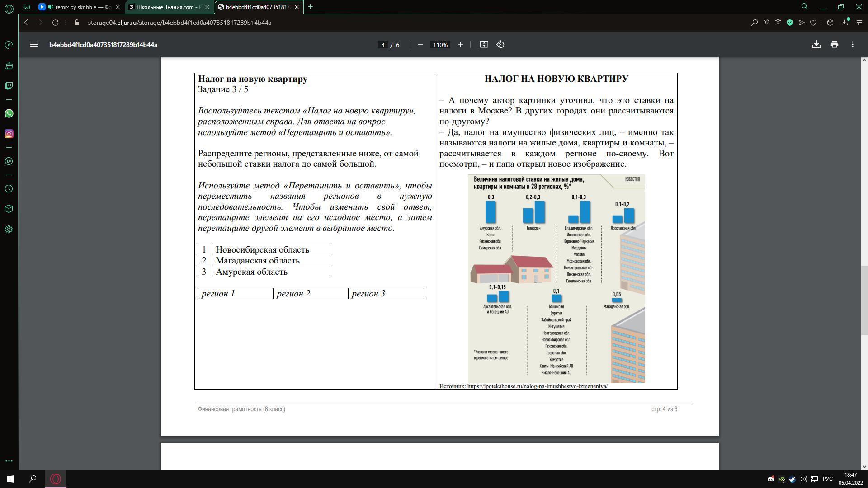Open Easy setup sliders icon
The width and height of the screenshot is (868, 488).
click(859, 23)
